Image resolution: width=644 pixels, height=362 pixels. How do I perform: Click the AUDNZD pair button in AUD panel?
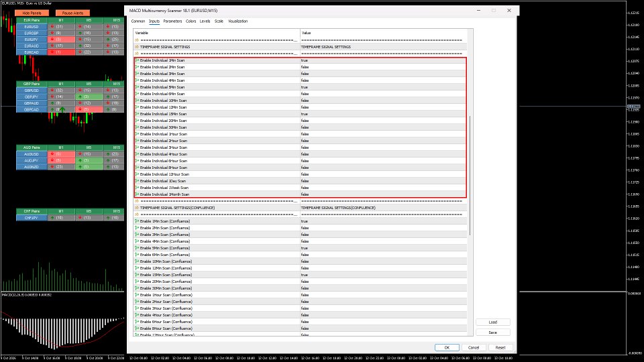32,167
